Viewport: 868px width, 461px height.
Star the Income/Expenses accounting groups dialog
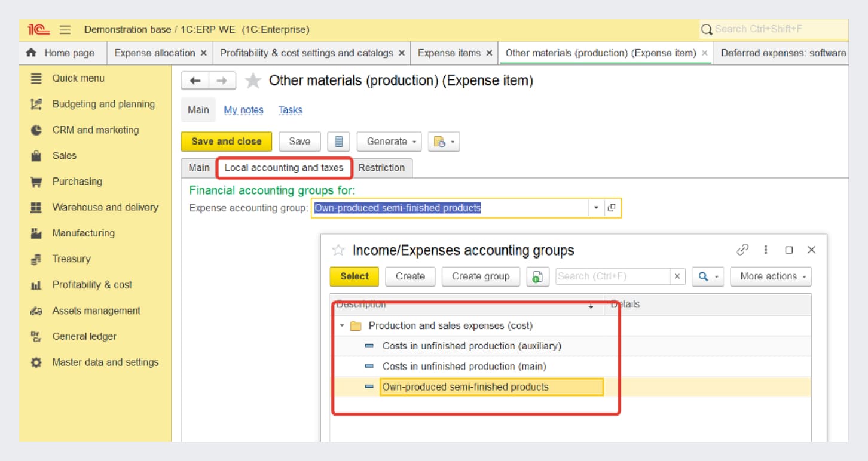pyautogui.click(x=338, y=250)
